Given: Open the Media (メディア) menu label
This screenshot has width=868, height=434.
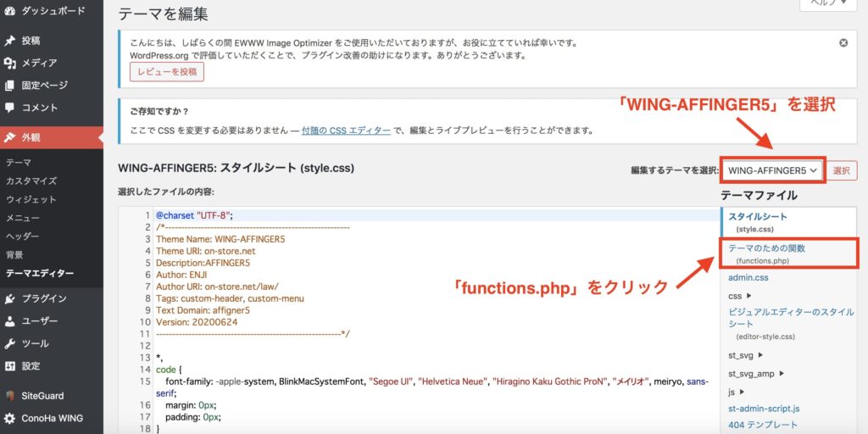Looking at the screenshot, I should 39,63.
